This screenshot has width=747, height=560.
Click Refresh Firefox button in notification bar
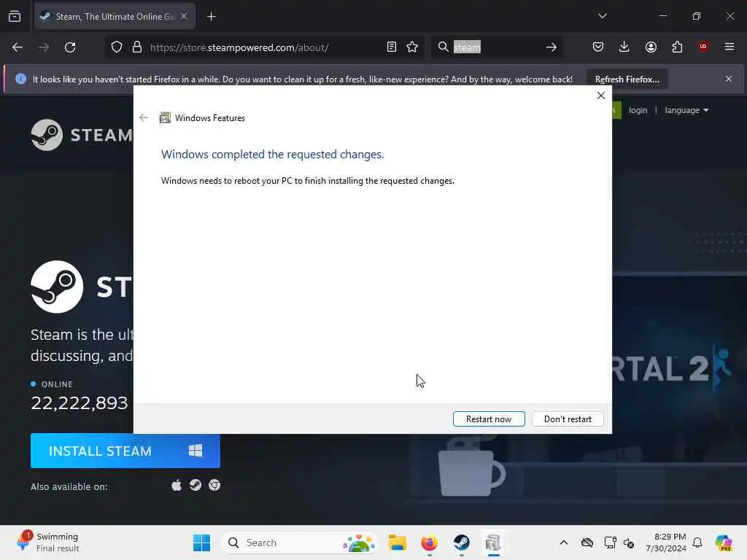627,79
